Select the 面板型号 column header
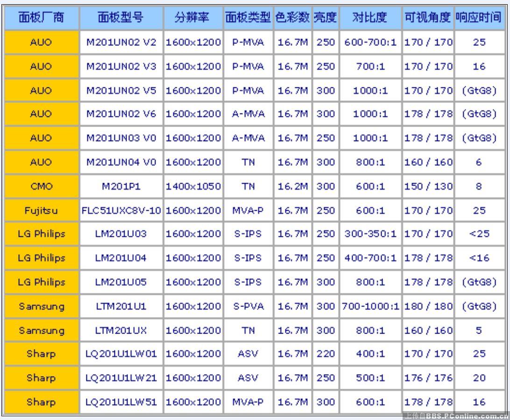 click(x=121, y=18)
